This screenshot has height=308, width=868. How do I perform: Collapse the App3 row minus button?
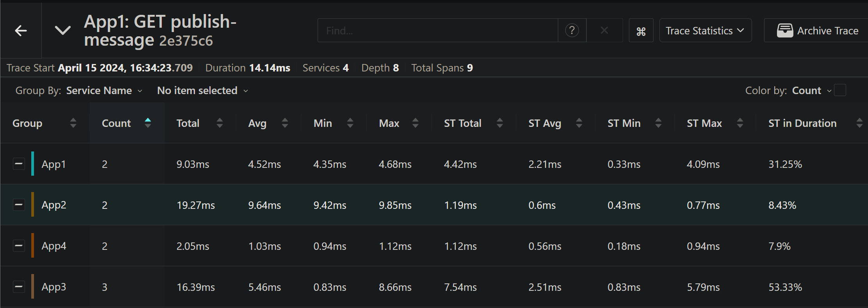click(19, 287)
